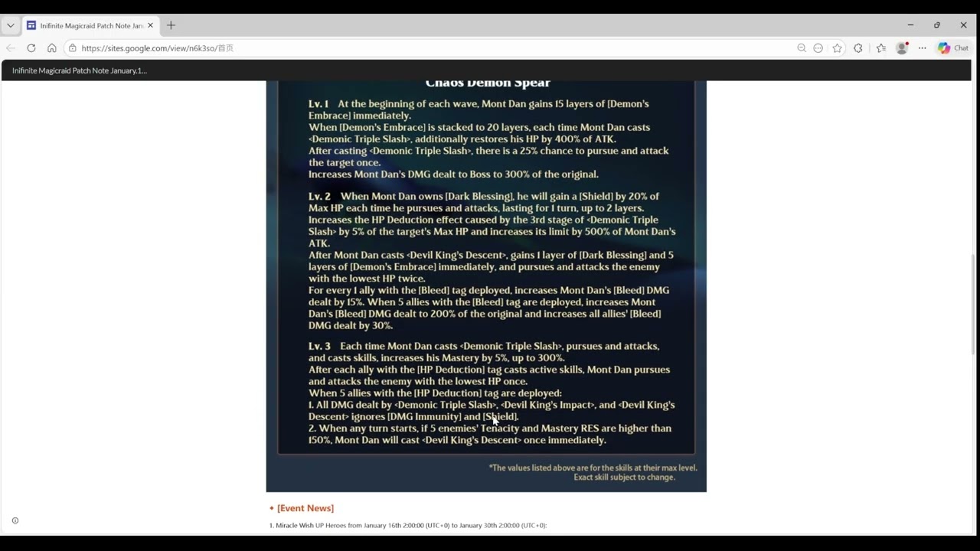Image resolution: width=980 pixels, height=551 pixels.
Task: Click the Lv. 2 skill label
Action: click(319, 196)
